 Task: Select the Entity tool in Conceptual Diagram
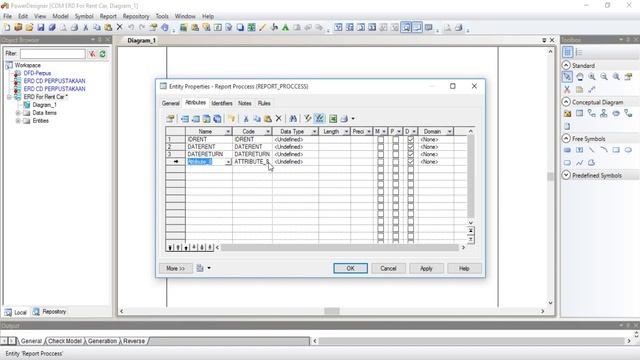[579, 113]
